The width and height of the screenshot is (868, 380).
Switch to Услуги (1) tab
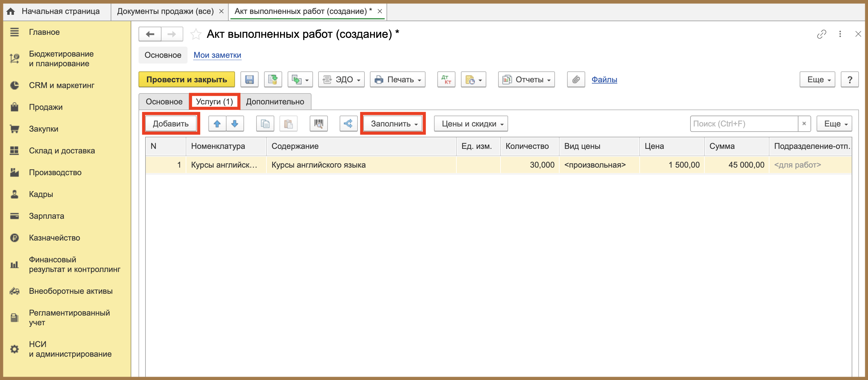coord(214,101)
